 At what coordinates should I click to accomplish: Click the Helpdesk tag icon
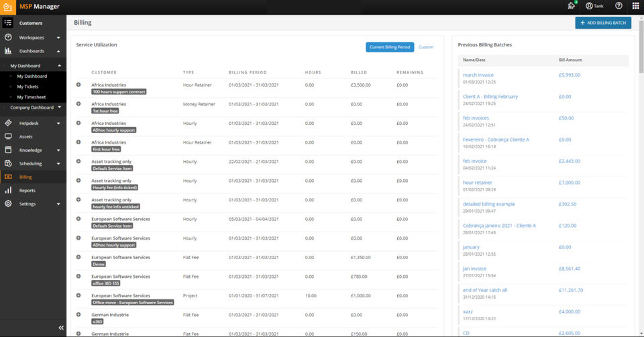[8, 123]
